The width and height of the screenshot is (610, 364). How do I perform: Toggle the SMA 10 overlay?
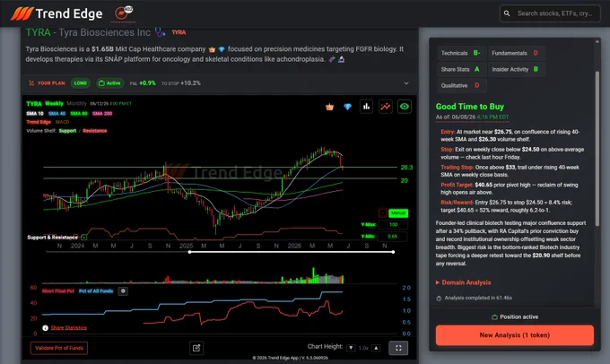click(35, 114)
